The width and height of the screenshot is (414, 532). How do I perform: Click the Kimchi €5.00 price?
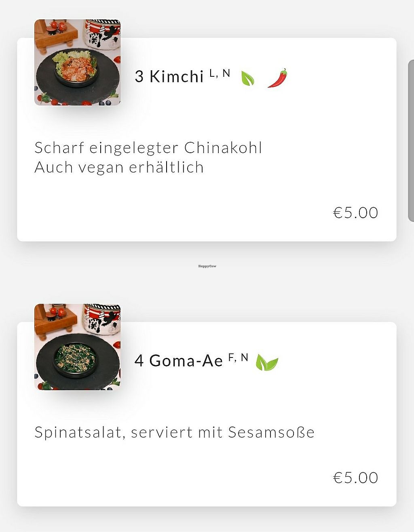click(355, 213)
